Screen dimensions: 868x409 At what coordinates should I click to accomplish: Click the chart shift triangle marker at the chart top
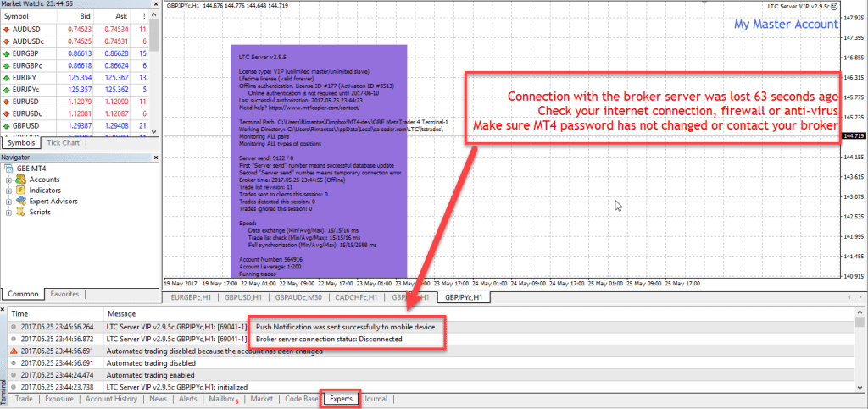click(x=704, y=3)
